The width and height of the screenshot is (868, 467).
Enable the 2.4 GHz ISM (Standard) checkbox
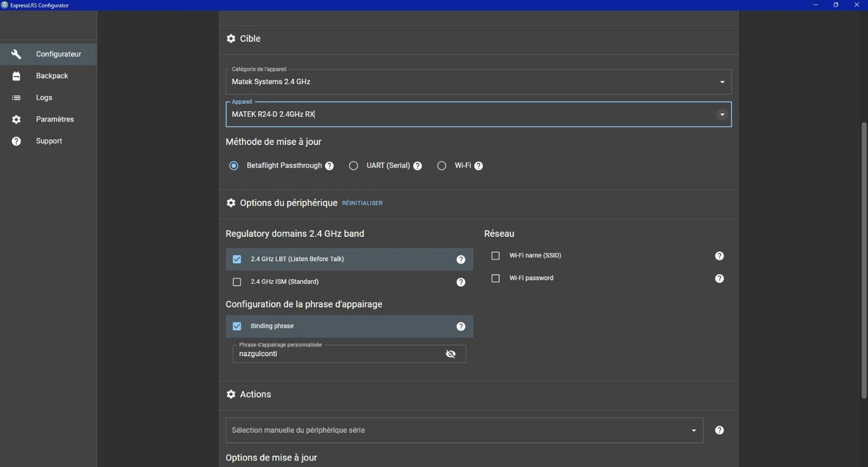(x=237, y=282)
